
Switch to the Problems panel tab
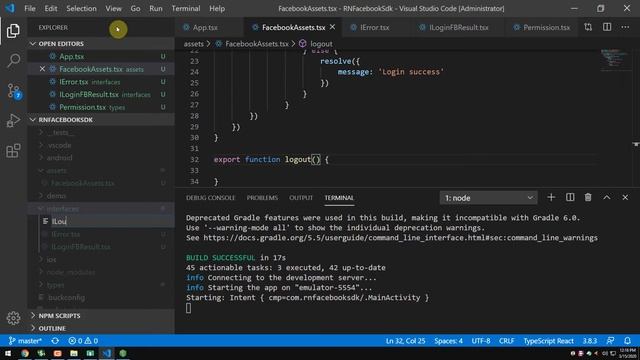(x=262, y=198)
